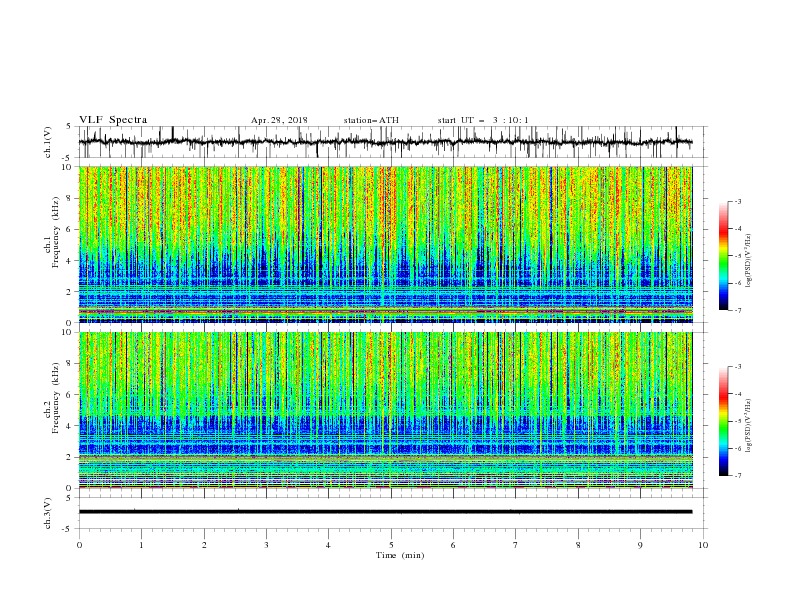The height and width of the screenshot is (612, 792).
Task: Click the 'ch.1(V)' waveform axis label
Action: tap(48, 142)
